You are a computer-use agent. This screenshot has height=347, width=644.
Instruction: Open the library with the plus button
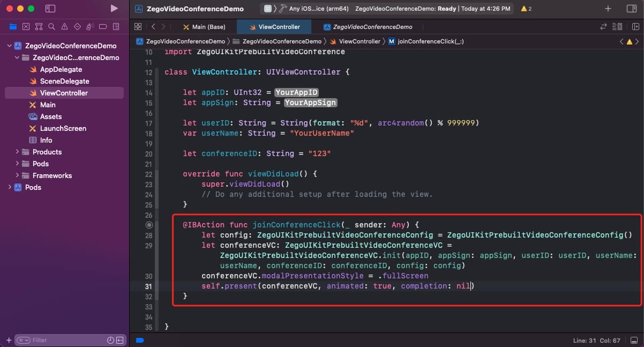pos(608,9)
